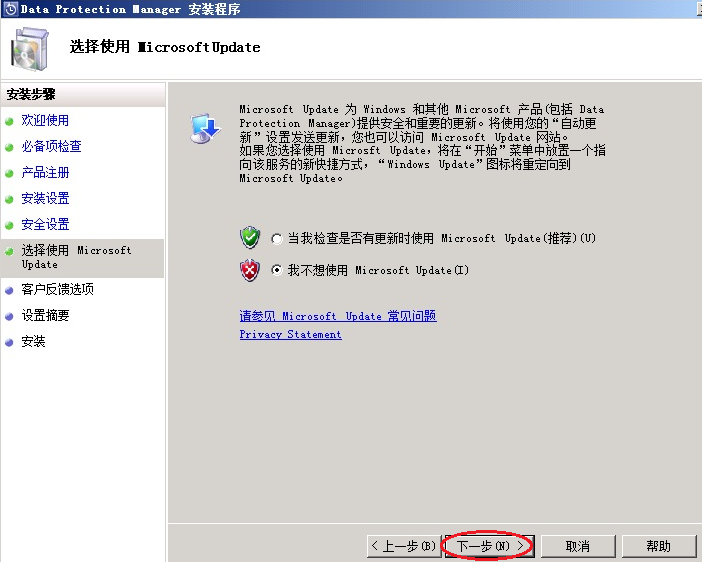This screenshot has width=702, height=562.
Task: Click the 帮助 help button
Action: click(x=659, y=546)
